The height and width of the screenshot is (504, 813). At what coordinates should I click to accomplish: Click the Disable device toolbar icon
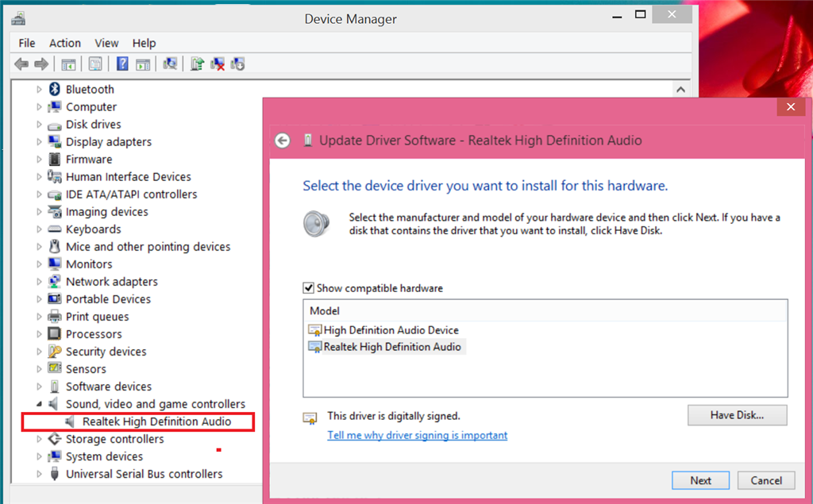(x=238, y=63)
